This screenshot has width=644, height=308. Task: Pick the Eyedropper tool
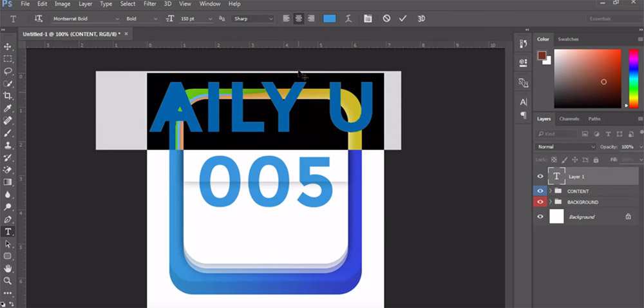pos(8,108)
